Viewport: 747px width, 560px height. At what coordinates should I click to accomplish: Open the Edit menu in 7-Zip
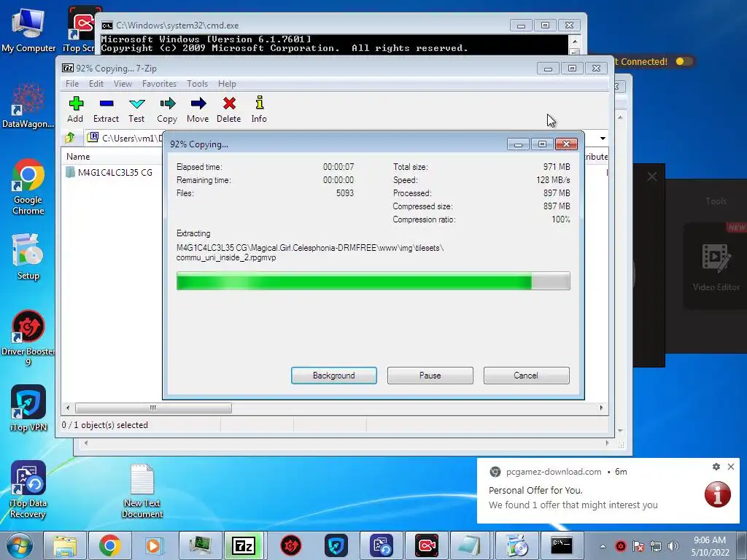[x=96, y=84]
